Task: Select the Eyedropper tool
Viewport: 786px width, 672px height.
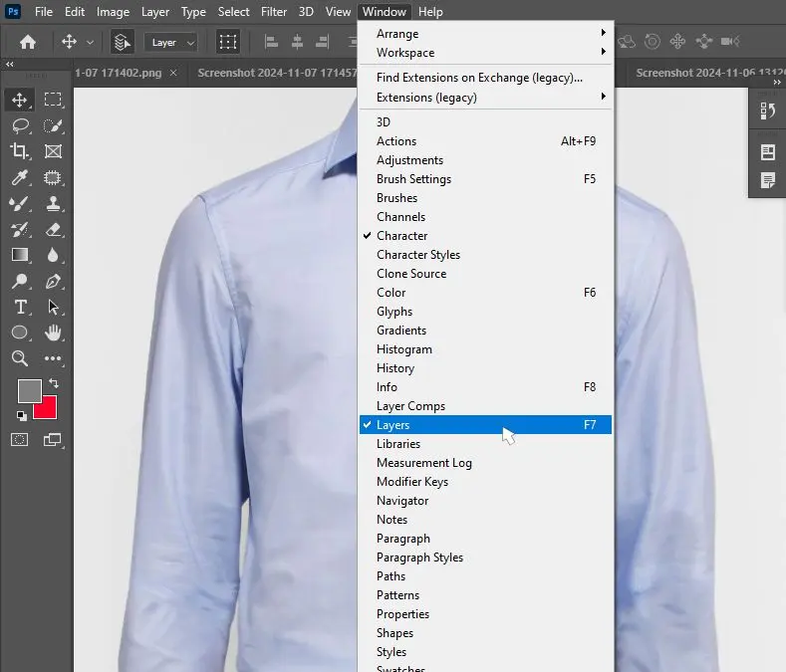Action: click(x=19, y=177)
